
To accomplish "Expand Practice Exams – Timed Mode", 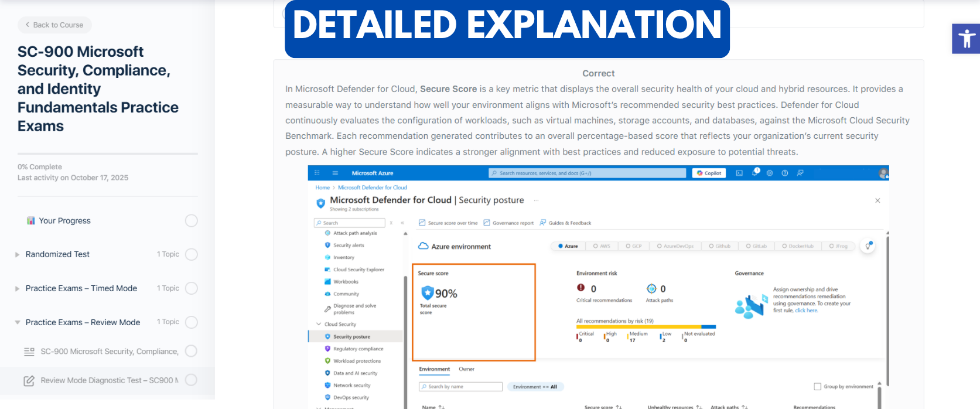I will [17, 288].
